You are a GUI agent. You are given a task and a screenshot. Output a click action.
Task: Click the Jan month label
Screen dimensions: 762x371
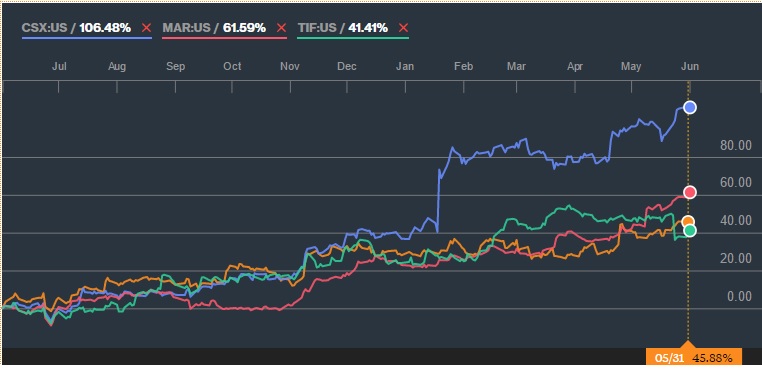405,66
